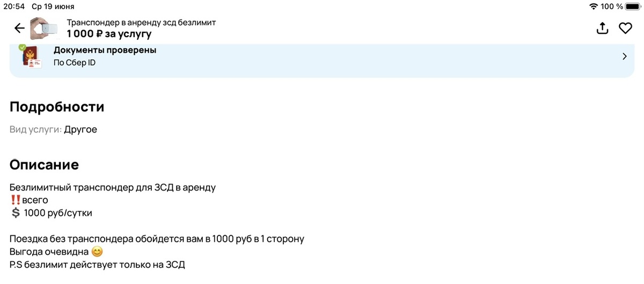Tap the date Ср 19 июня
Image resolution: width=644 pixels, height=284 pixels.
click(x=53, y=6)
